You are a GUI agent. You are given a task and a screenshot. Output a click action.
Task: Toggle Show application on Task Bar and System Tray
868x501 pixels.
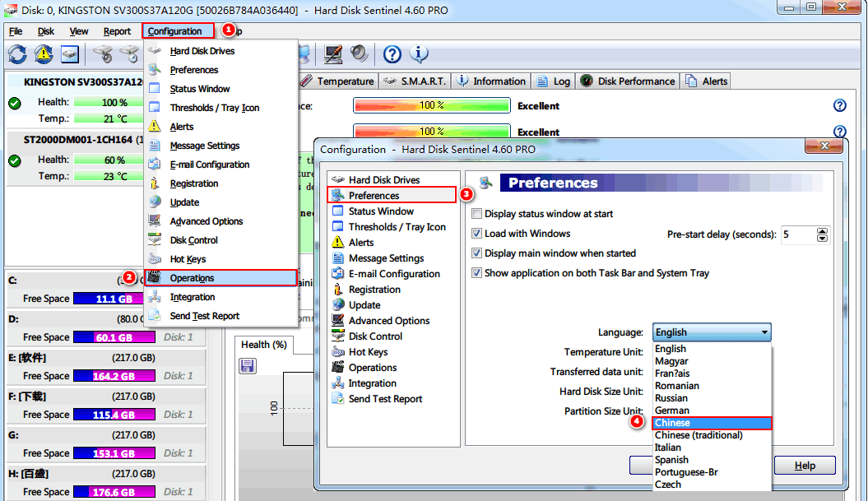pyautogui.click(x=477, y=273)
